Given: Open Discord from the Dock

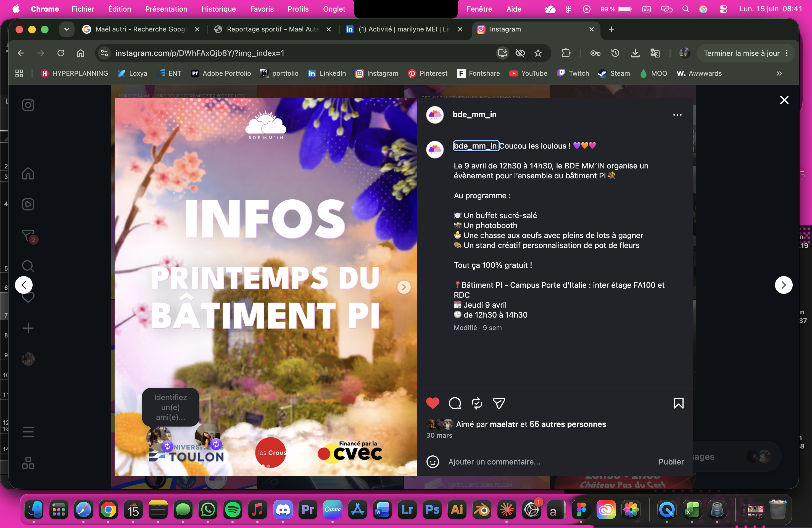Looking at the screenshot, I should pos(283,510).
